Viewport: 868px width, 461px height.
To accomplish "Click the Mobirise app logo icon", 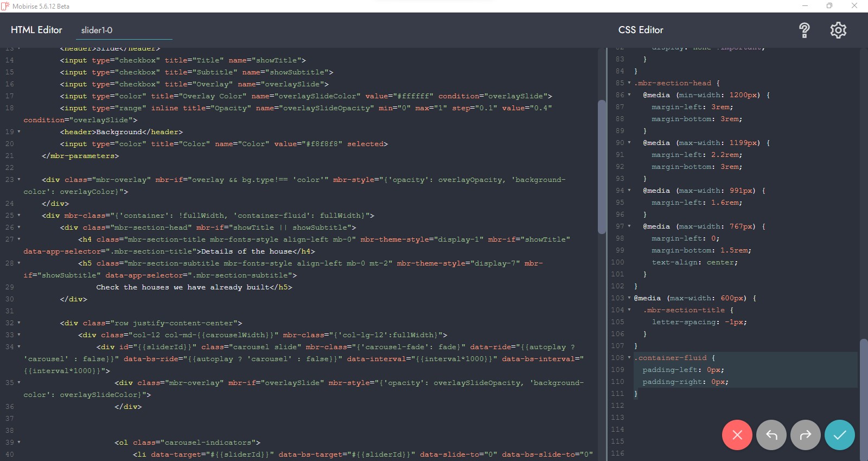I will pyautogui.click(x=5, y=6).
